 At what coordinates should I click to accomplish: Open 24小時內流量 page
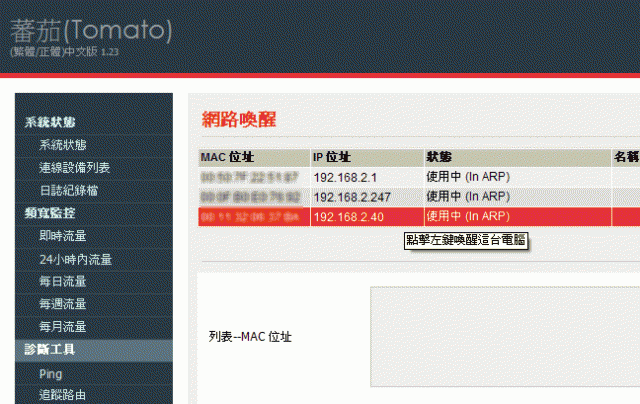pos(76,259)
